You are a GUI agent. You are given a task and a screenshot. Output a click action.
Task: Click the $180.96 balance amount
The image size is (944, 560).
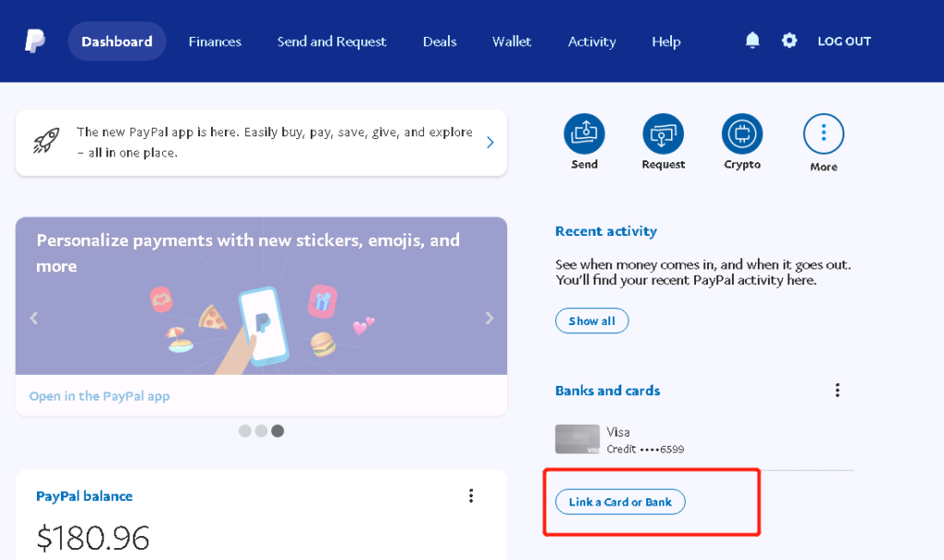pos(93,537)
